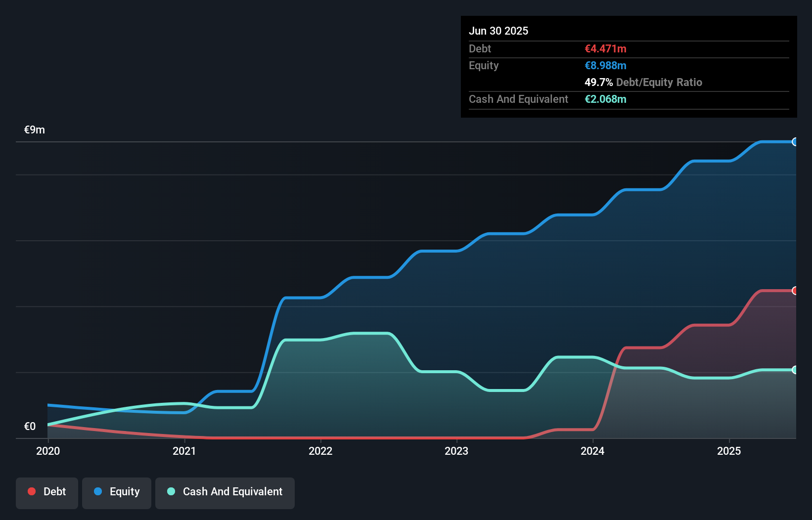Select the 2024 year label
Image resolution: width=812 pixels, height=520 pixels.
pos(593,451)
